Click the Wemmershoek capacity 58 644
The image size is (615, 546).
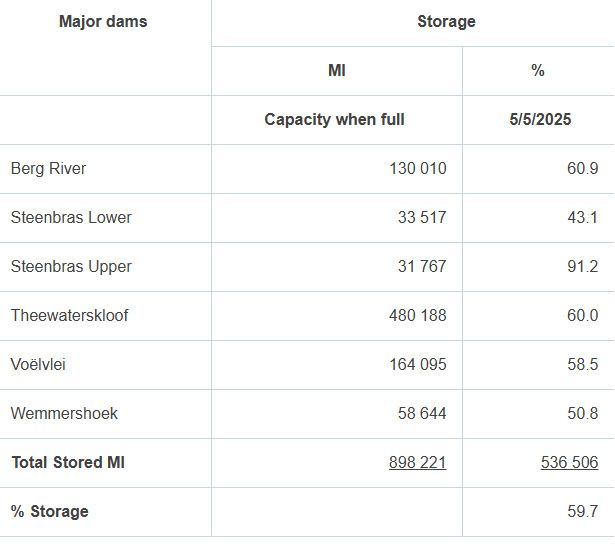[x=422, y=413]
